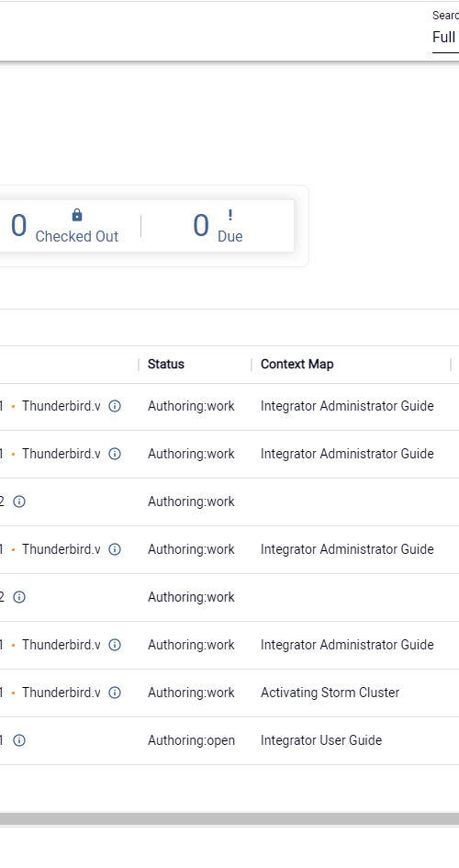Viewport: 459px width, 868px height.
Task: Open the Full search type dropdown
Action: 445,38
